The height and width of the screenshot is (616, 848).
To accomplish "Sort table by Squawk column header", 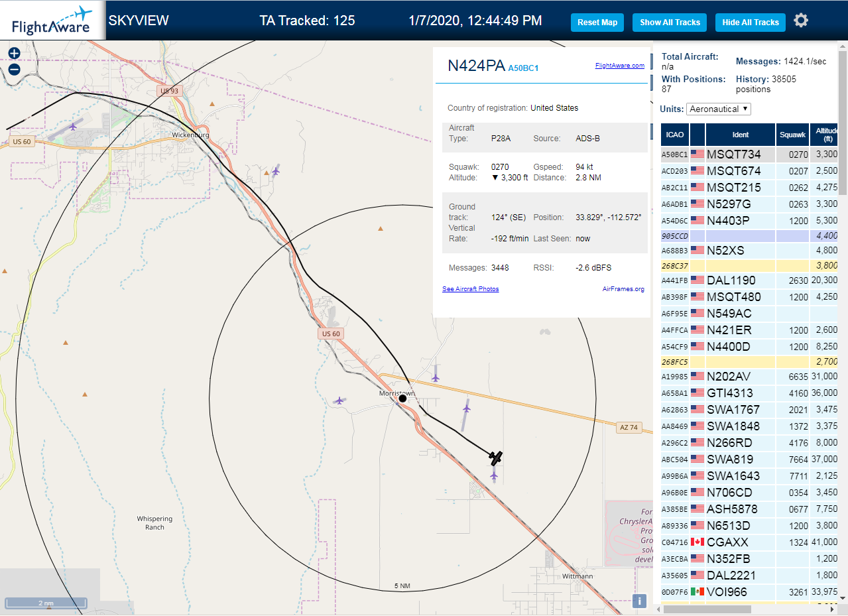I will (792, 135).
